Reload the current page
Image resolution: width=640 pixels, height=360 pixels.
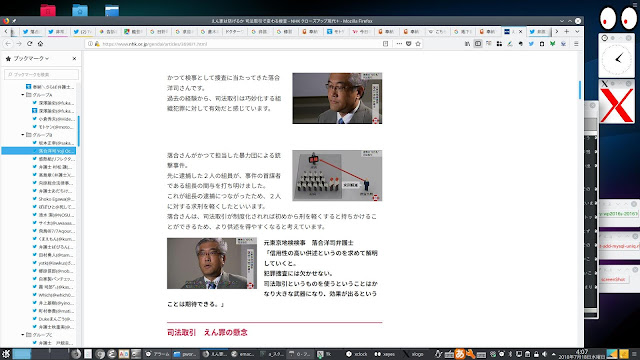point(29,44)
